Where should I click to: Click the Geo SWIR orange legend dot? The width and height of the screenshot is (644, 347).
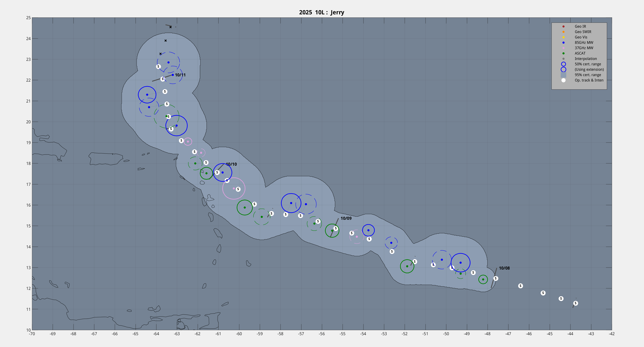563,32
